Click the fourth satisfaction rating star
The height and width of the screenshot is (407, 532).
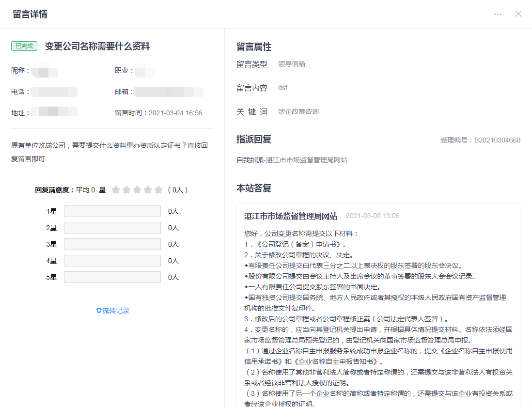pyautogui.click(x=148, y=190)
